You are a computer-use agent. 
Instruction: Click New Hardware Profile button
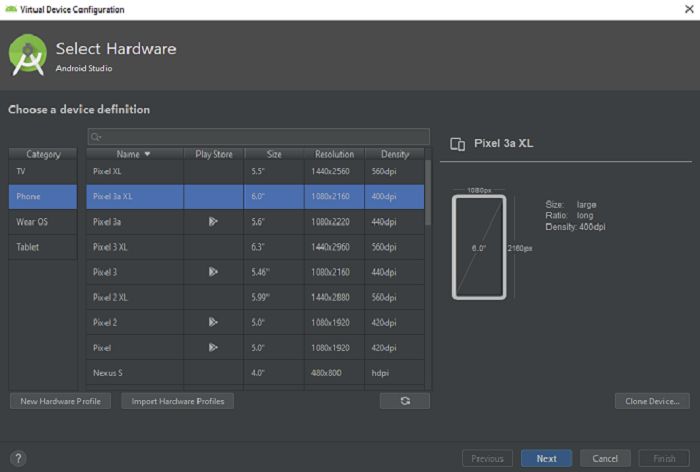60,401
